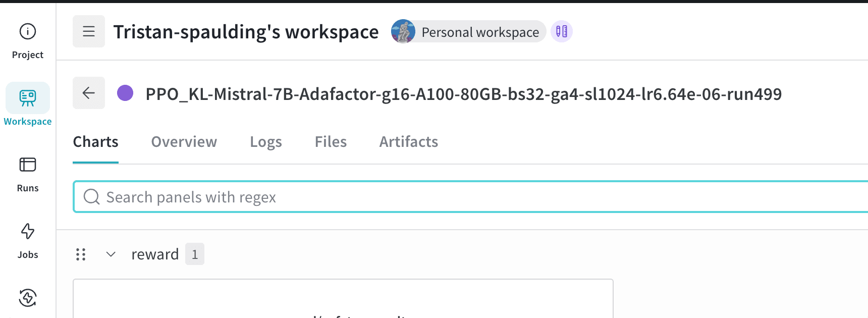Select the Workspace icon in the sidebar
The width and height of the screenshot is (868, 318).
[x=27, y=98]
